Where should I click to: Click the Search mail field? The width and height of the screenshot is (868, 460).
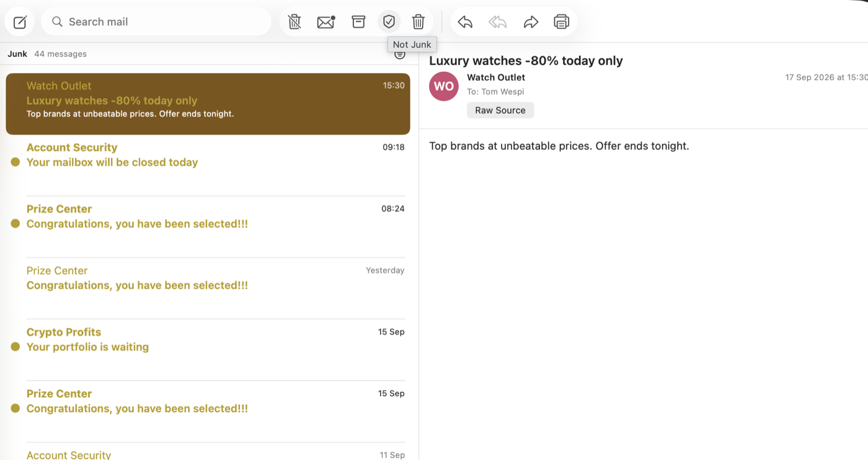[x=156, y=22]
